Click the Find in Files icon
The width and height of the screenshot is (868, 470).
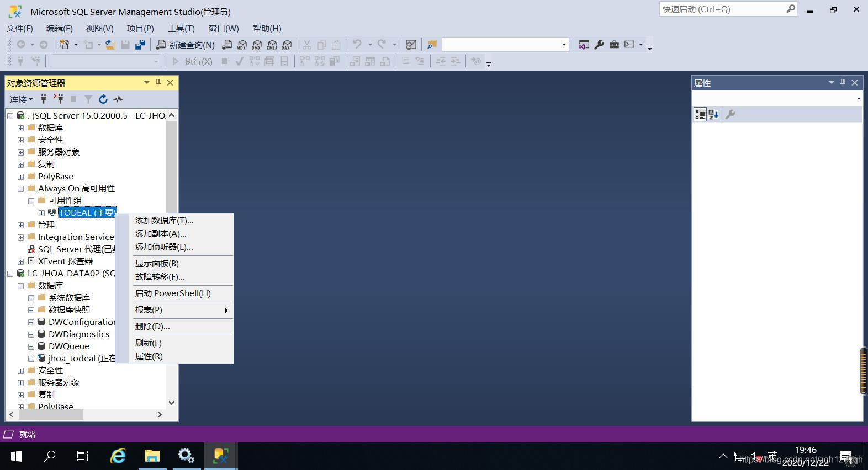(x=432, y=45)
